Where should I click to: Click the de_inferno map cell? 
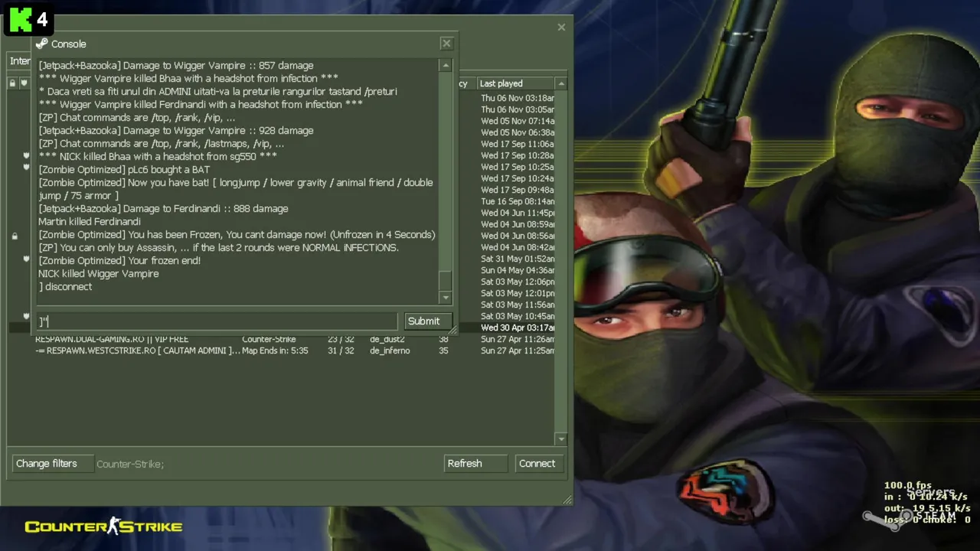click(x=390, y=350)
